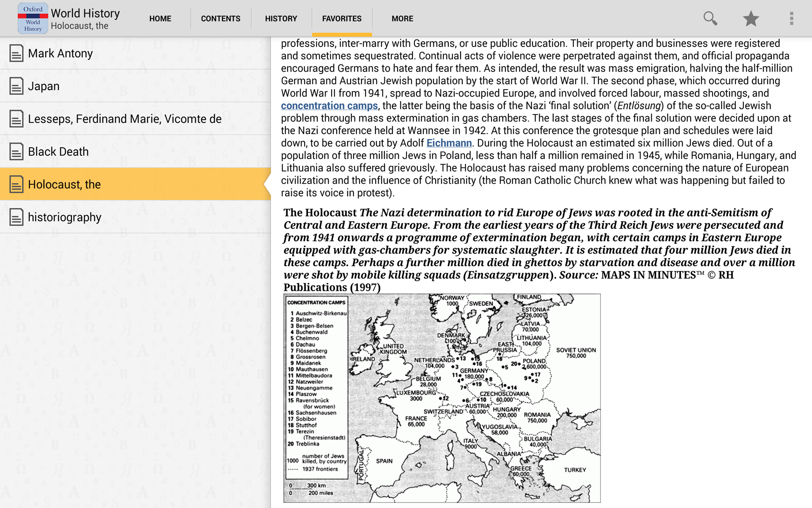
Task: Click the document icon beside Black Death
Action: (16, 151)
